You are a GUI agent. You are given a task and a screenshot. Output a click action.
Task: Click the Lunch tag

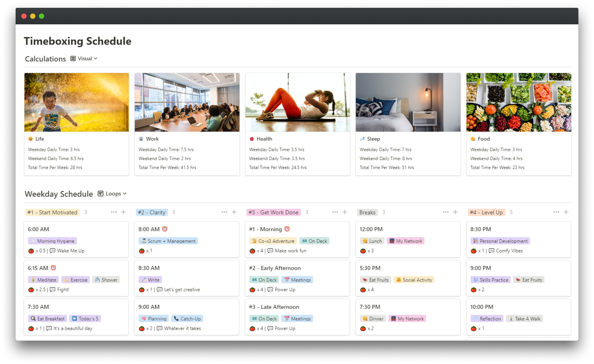coord(372,241)
